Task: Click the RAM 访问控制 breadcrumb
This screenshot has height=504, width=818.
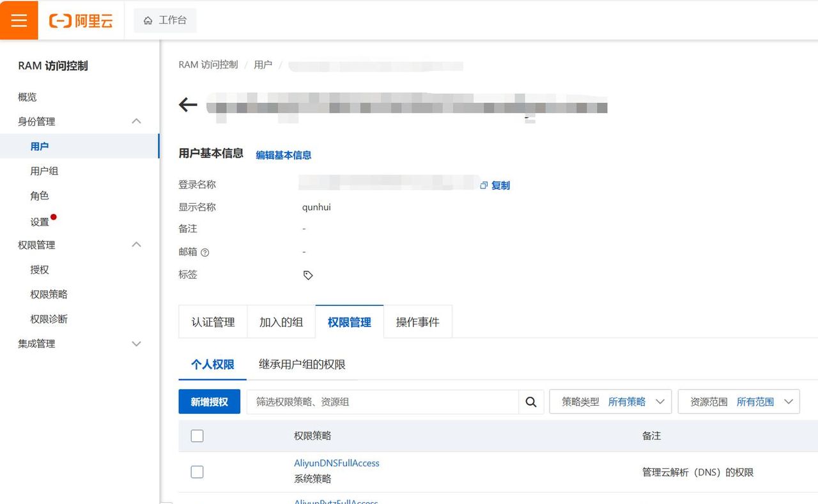Action: click(x=208, y=65)
